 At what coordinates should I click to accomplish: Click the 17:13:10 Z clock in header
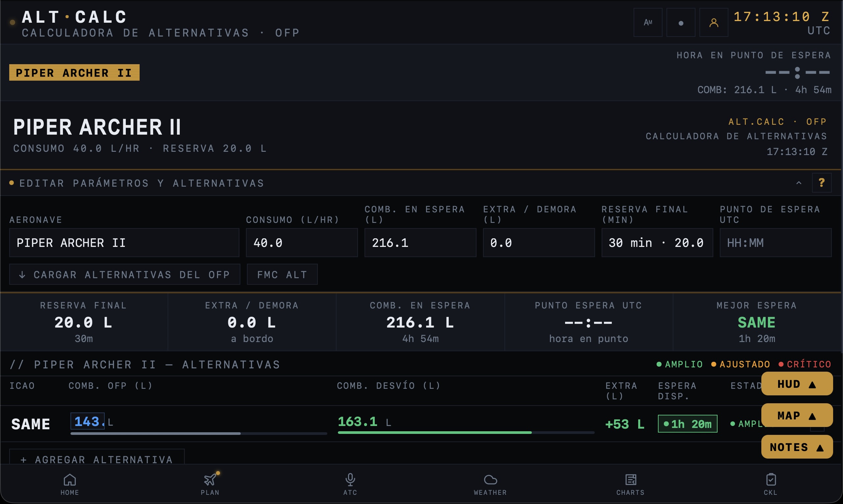tap(781, 17)
